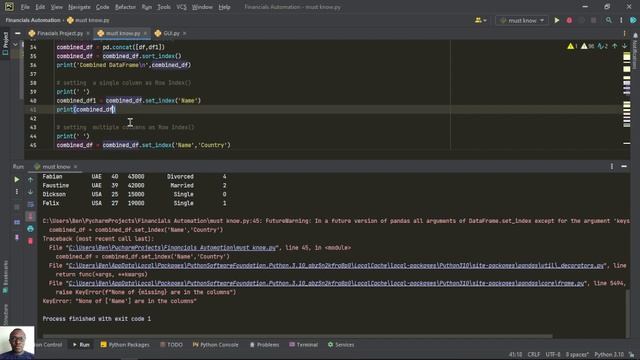Viewport: 640px width, 360px height.
Task: Click the grayed-out Stop square in toolbar
Action: [593, 20]
